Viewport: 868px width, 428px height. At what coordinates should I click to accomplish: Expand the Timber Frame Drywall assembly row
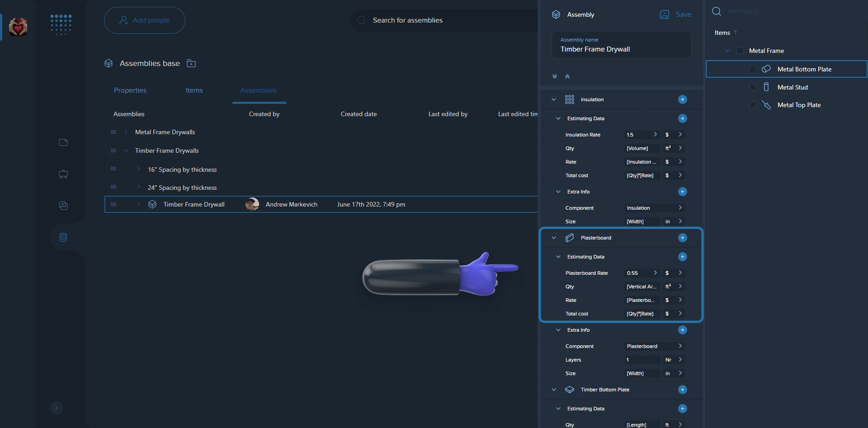tap(139, 204)
